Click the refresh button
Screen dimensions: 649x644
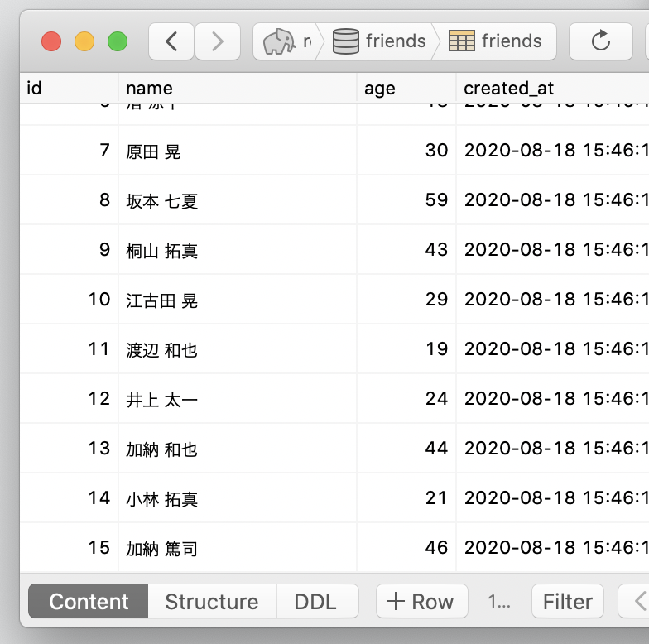click(x=601, y=41)
